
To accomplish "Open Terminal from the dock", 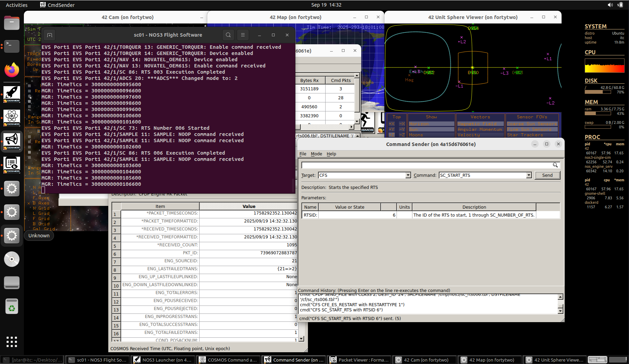I will pos(12,46).
